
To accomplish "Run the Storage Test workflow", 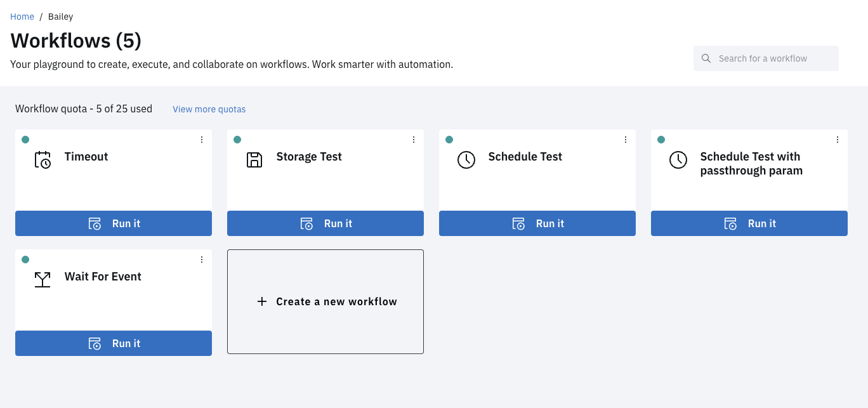I will pos(325,223).
